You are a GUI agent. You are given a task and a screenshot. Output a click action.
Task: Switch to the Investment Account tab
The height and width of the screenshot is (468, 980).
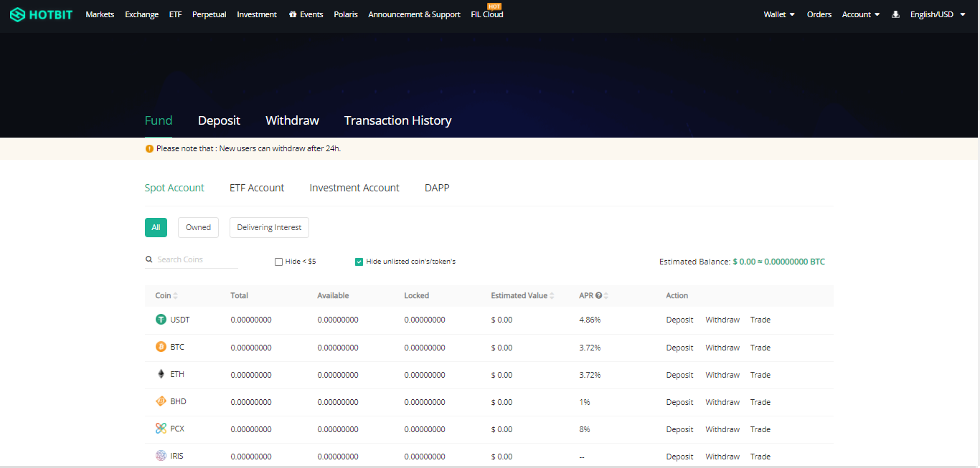[354, 188]
